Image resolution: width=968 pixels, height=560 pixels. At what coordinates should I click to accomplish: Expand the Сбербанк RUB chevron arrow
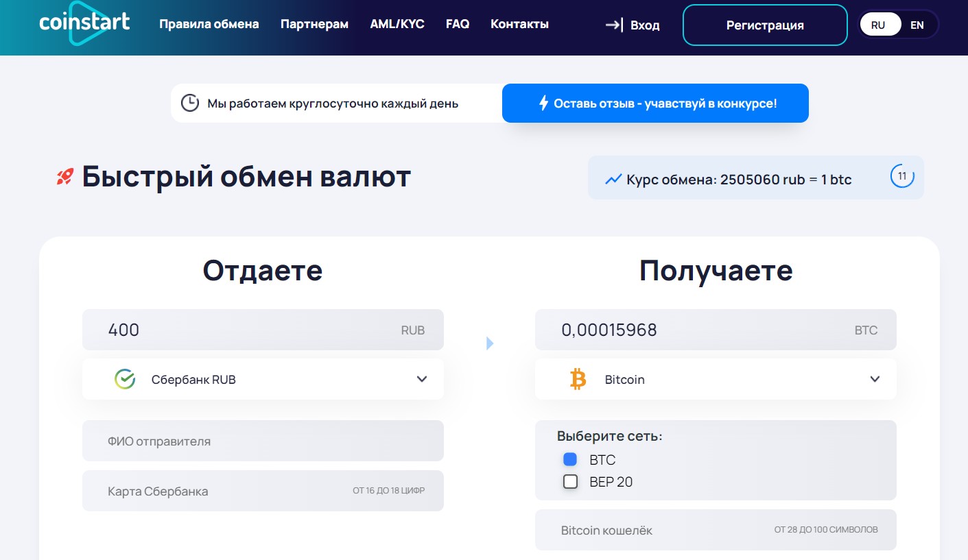tap(422, 379)
